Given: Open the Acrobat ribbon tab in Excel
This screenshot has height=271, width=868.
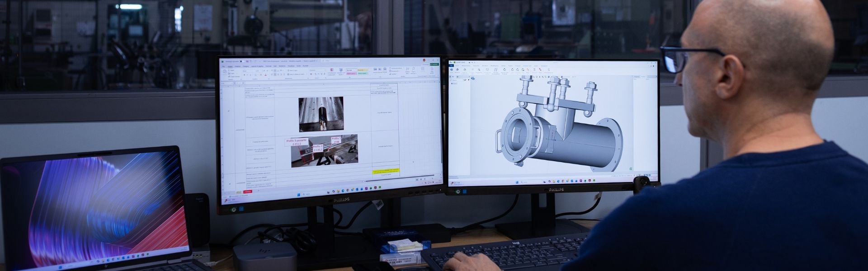Looking at the screenshot, I should coord(305,66).
